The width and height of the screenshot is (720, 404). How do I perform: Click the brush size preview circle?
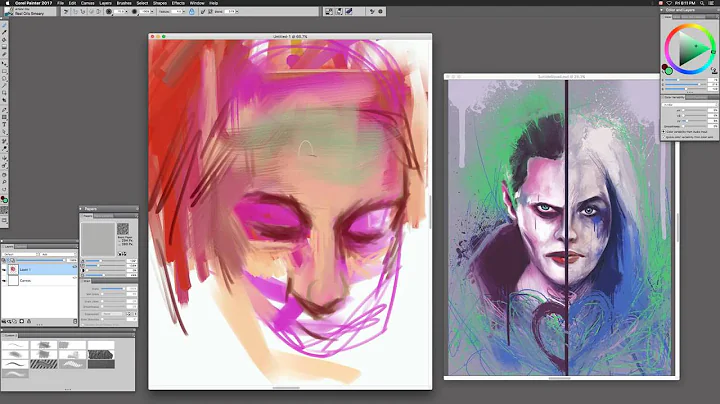coord(109,11)
